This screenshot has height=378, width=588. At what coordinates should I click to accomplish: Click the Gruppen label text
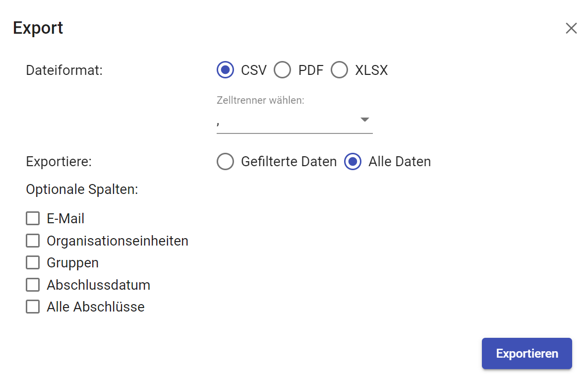pyautogui.click(x=73, y=263)
